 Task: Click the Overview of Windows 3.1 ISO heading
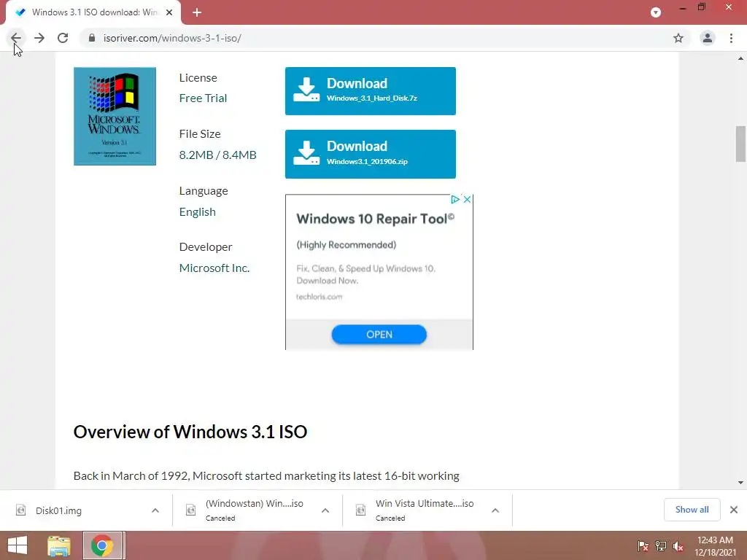point(190,432)
